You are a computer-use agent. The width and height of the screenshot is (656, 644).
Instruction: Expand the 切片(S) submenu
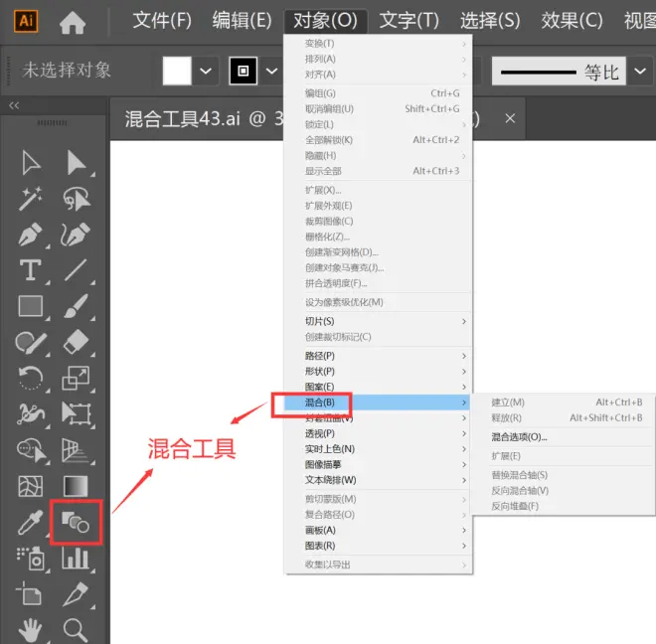tap(378, 321)
